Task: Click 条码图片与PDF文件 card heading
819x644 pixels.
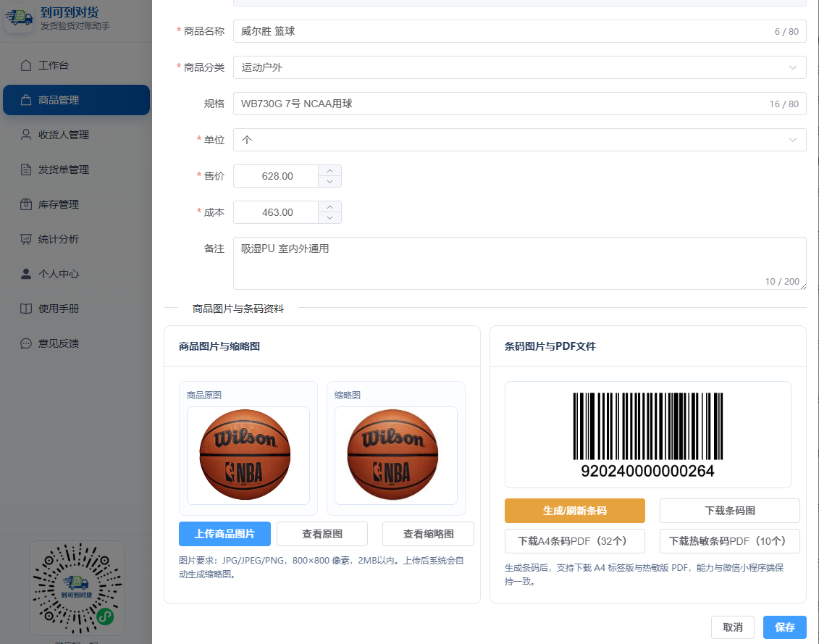Action: 550,346
